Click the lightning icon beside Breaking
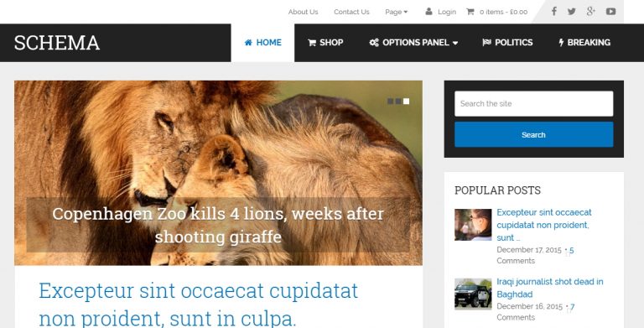This screenshot has height=328, width=644. click(561, 42)
